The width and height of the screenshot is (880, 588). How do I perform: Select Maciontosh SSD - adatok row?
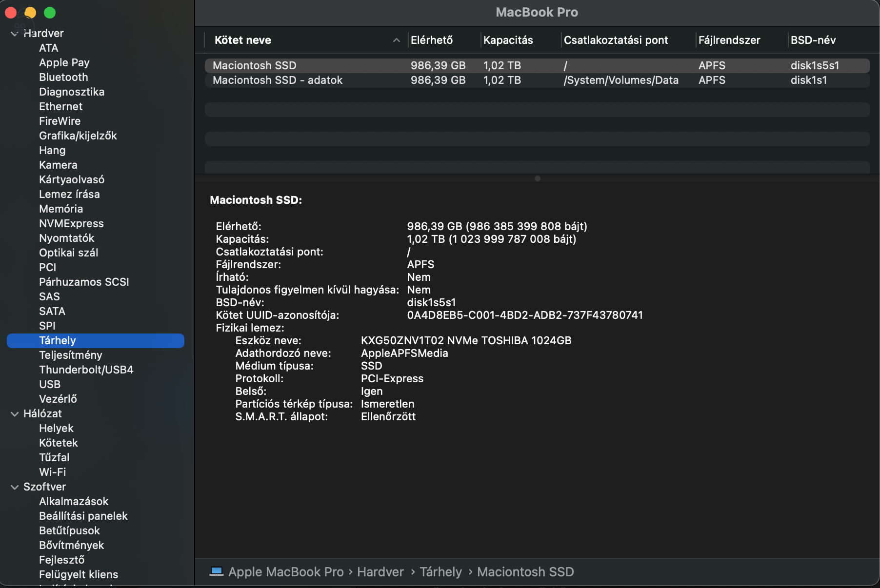(537, 80)
